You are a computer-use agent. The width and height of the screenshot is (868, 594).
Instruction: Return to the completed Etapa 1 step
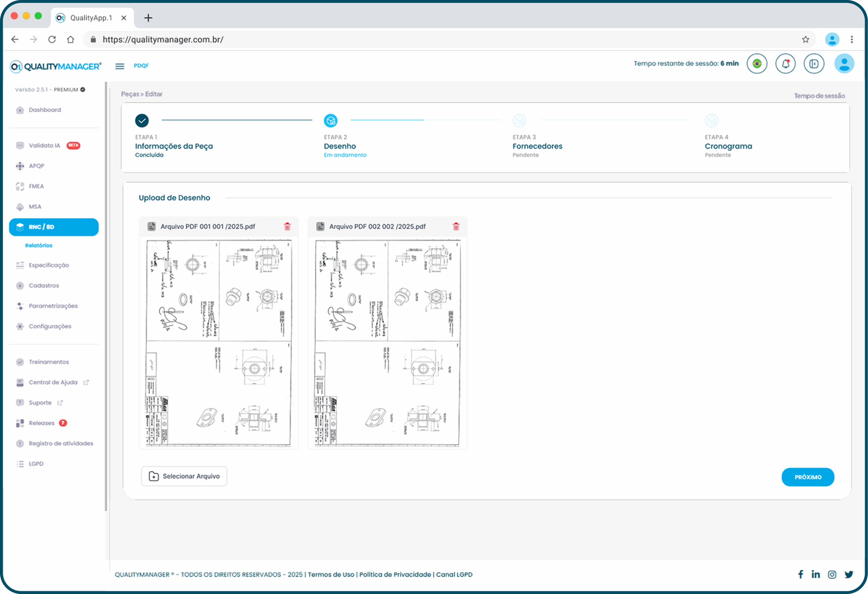point(142,121)
